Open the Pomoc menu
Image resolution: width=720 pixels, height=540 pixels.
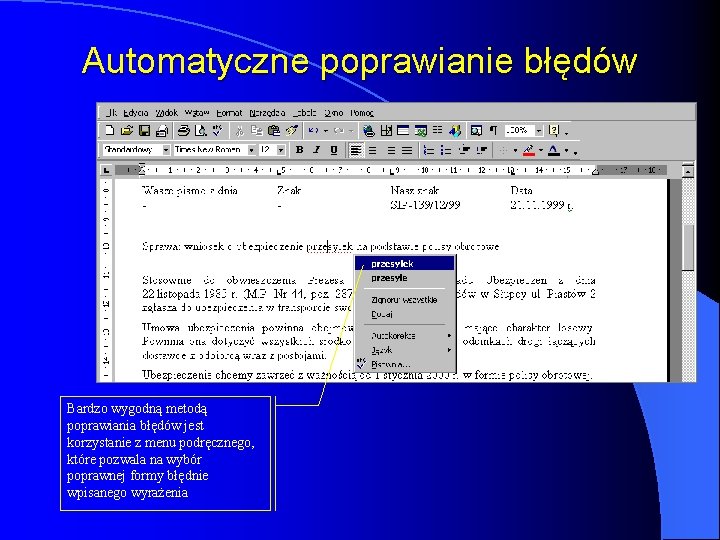click(x=362, y=112)
